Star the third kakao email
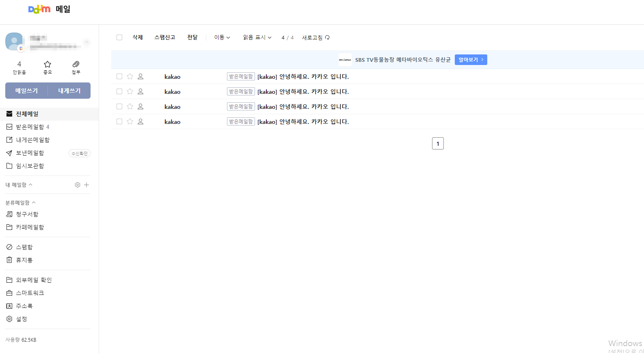 pos(130,106)
